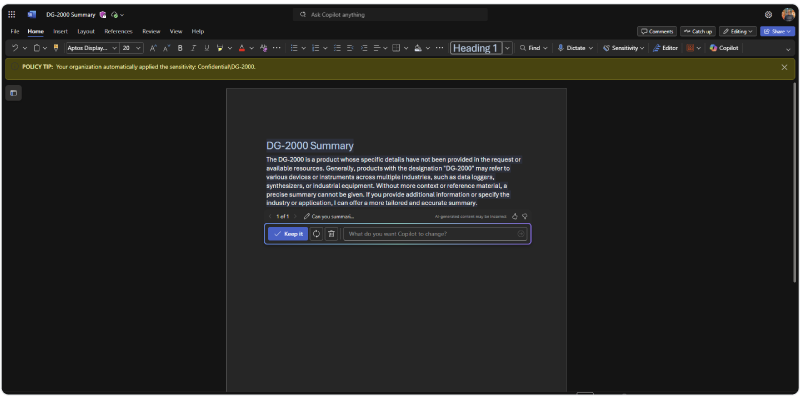Screen dimensions: 801x401
Task: Select the Format Painter icon
Action: tap(56, 48)
